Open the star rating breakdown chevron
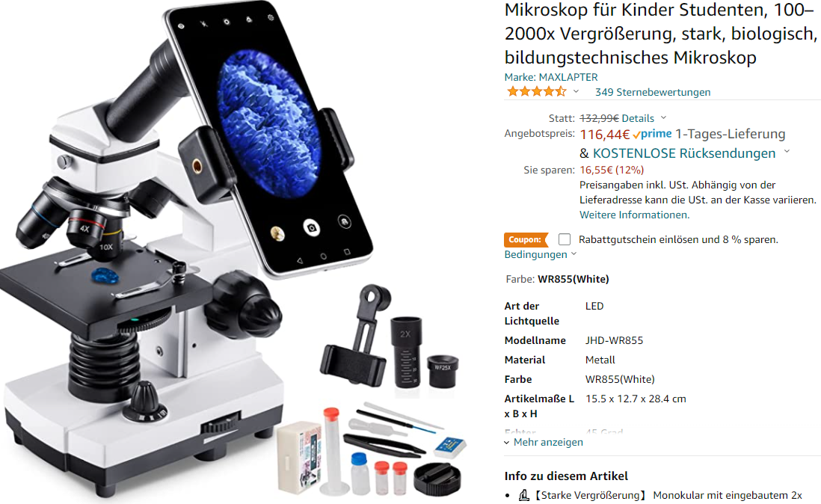The height and width of the screenshot is (504, 821). (576, 91)
